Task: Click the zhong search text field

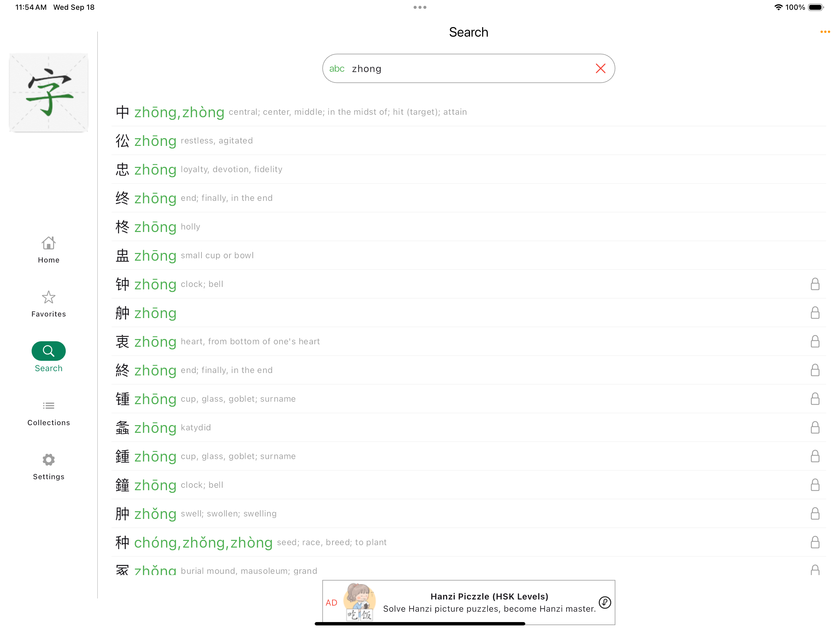Action: [x=469, y=68]
